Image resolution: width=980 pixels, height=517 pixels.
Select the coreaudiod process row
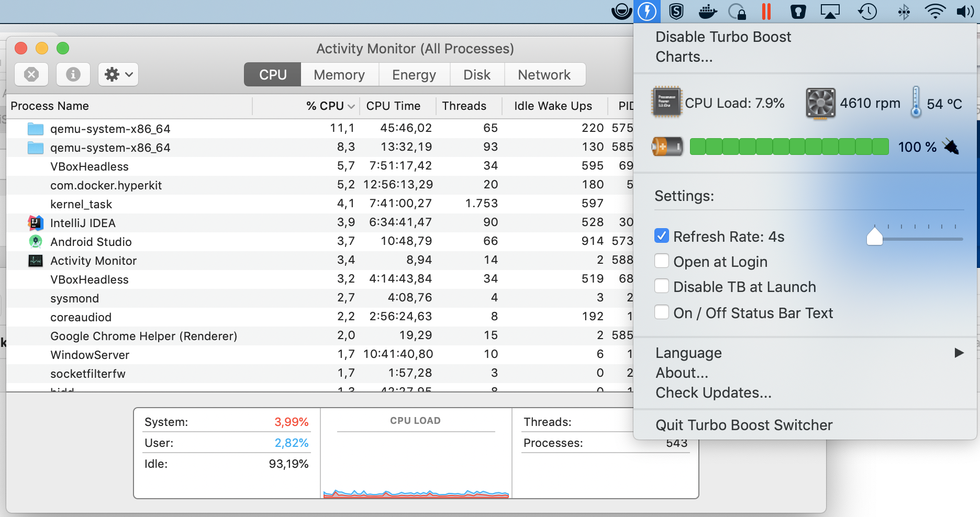[x=320, y=317]
